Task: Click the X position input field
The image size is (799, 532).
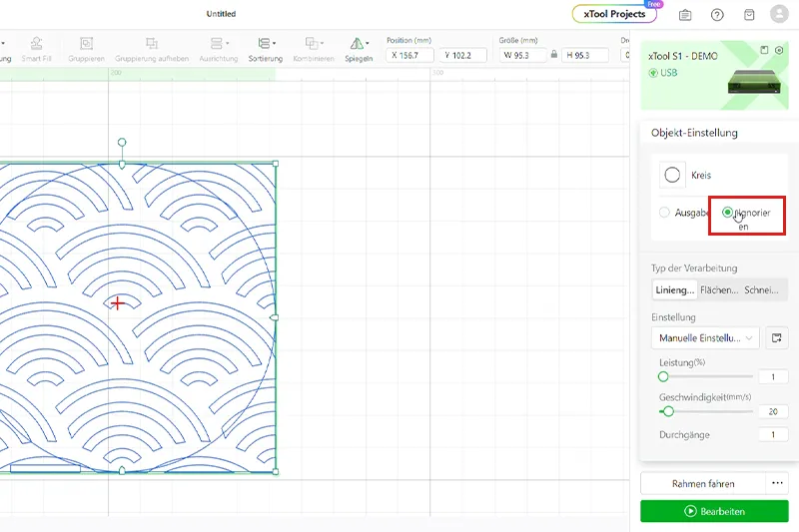Action: [409, 55]
